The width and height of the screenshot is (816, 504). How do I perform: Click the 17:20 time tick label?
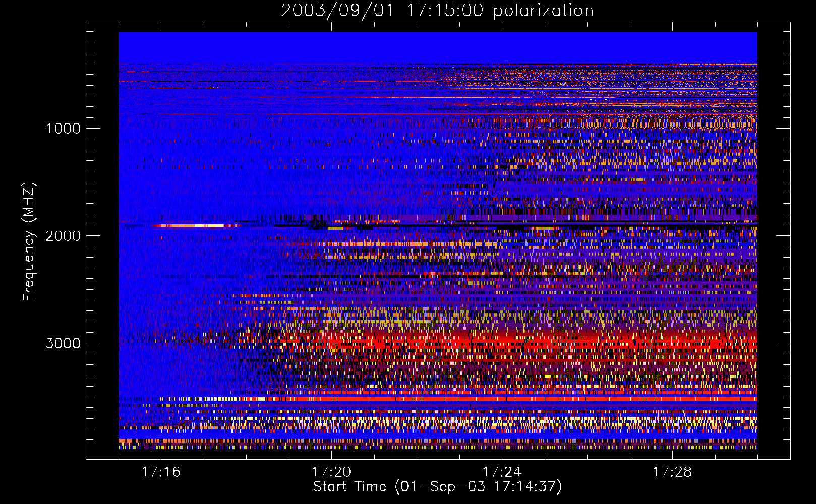click(x=331, y=472)
